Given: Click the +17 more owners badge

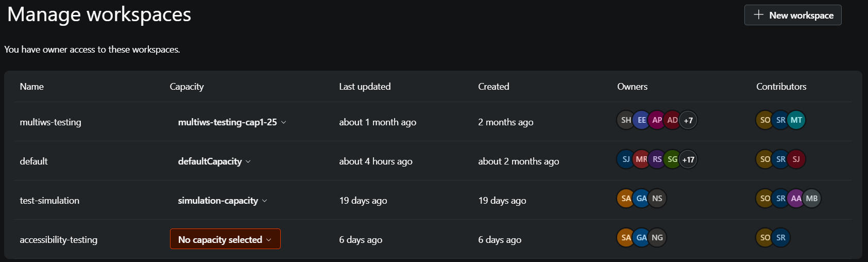Looking at the screenshot, I should (688, 159).
